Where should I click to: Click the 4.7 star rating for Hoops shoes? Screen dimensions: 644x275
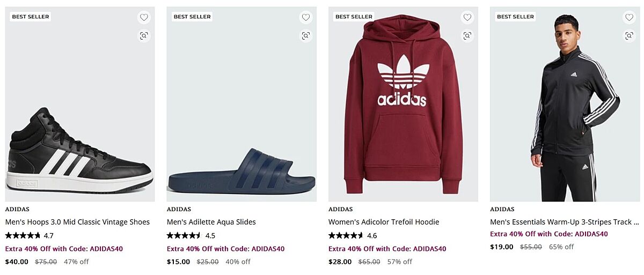click(29, 235)
